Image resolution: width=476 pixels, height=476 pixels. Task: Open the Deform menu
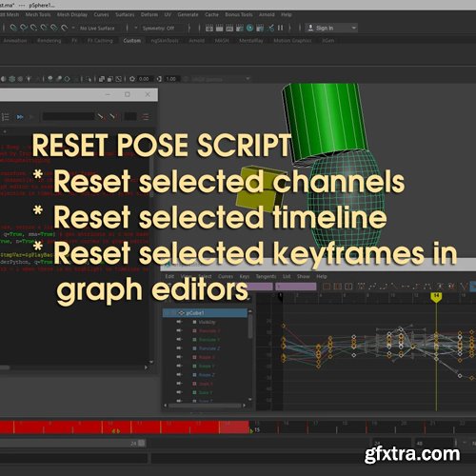pyautogui.click(x=149, y=14)
